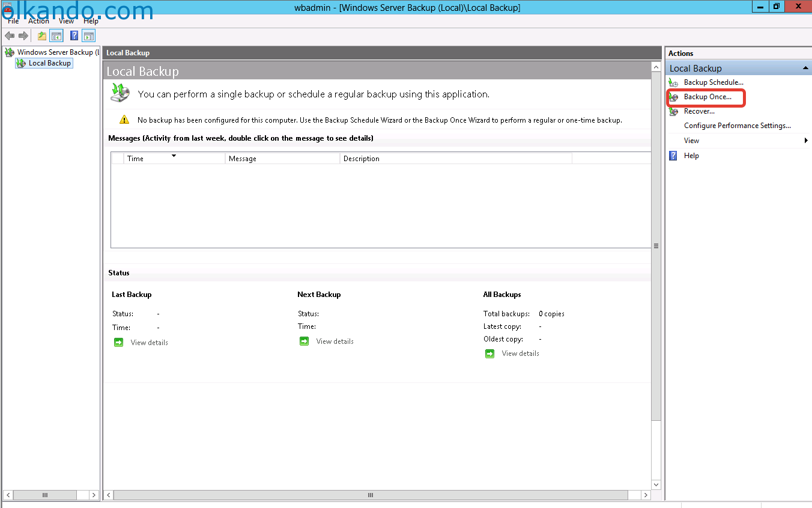The image size is (812, 508).
Task: Collapse the Local Backup actions section
Action: coord(805,69)
